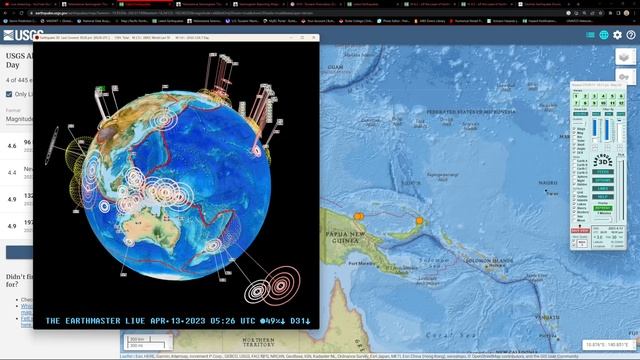640x360 pixels.
Task: Click the green REFRESH button
Action: (603, 208)
